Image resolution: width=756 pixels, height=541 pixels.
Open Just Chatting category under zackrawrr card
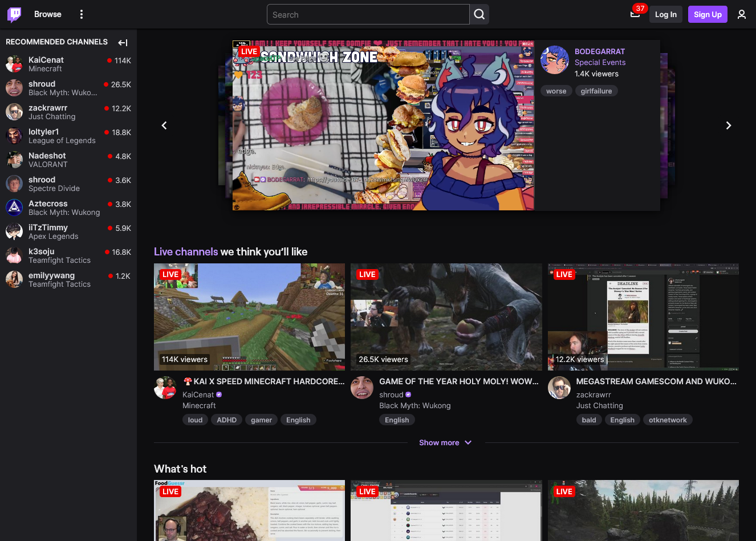click(600, 406)
